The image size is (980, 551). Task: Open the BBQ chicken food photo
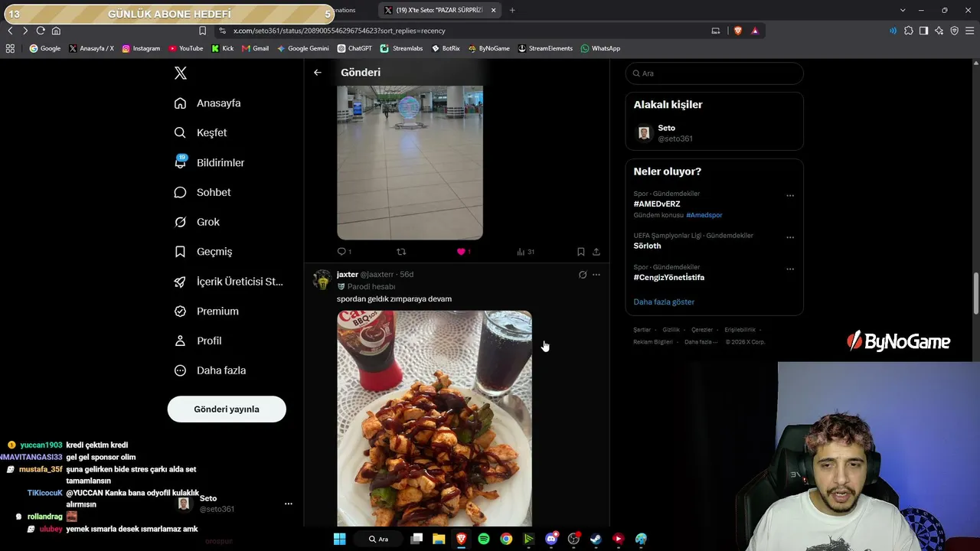point(434,418)
